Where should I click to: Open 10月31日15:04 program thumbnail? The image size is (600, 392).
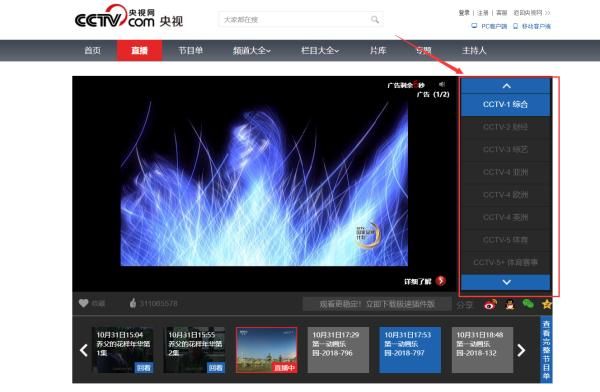click(122, 350)
